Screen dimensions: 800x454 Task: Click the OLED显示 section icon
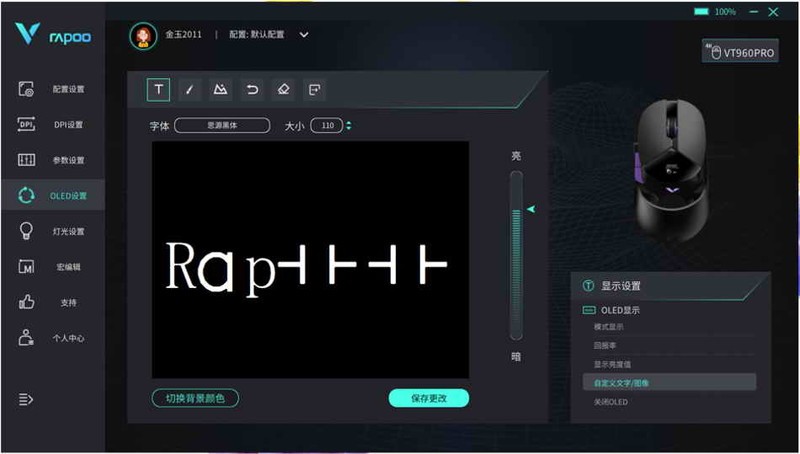pos(589,310)
